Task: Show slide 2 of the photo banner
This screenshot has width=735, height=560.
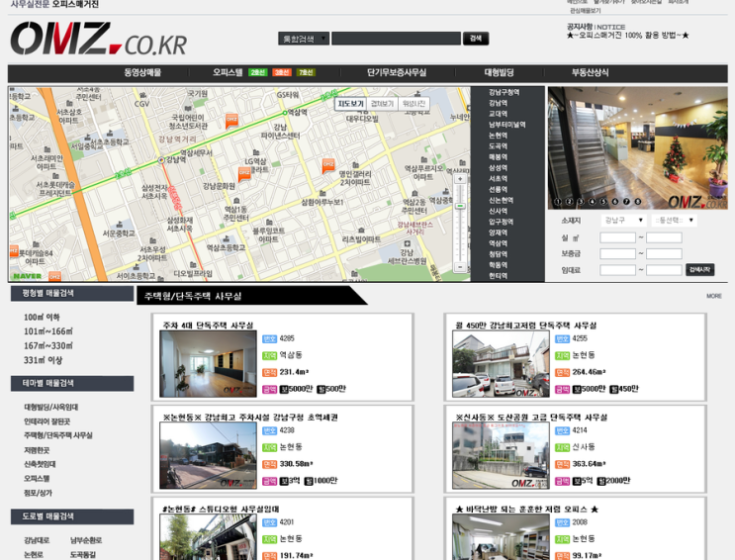Action: point(569,202)
